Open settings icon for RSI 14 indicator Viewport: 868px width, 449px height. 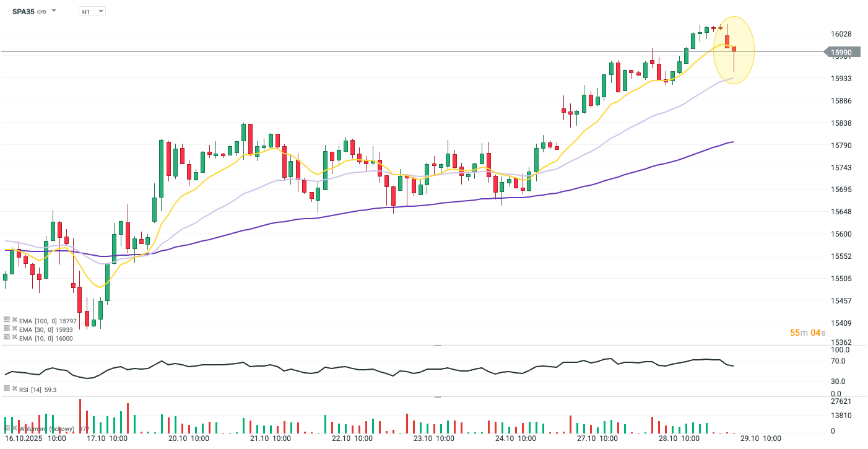point(7,389)
